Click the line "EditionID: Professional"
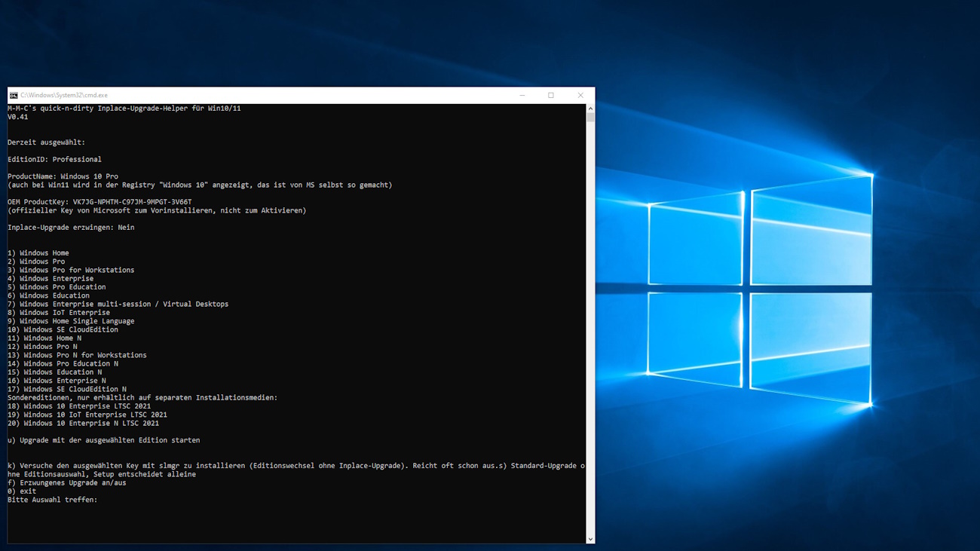980x551 pixels. (54, 159)
